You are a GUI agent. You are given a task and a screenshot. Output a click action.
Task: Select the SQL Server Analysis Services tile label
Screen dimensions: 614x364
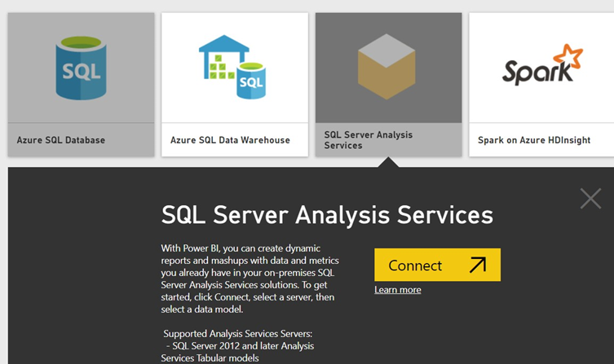click(369, 140)
